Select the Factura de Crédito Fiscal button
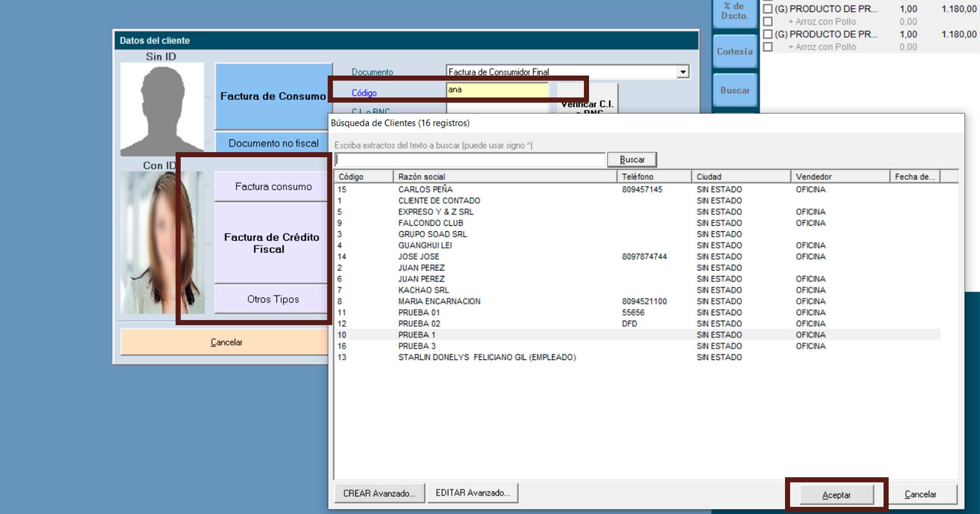Image resolution: width=980 pixels, height=514 pixels. pos(272,243)
